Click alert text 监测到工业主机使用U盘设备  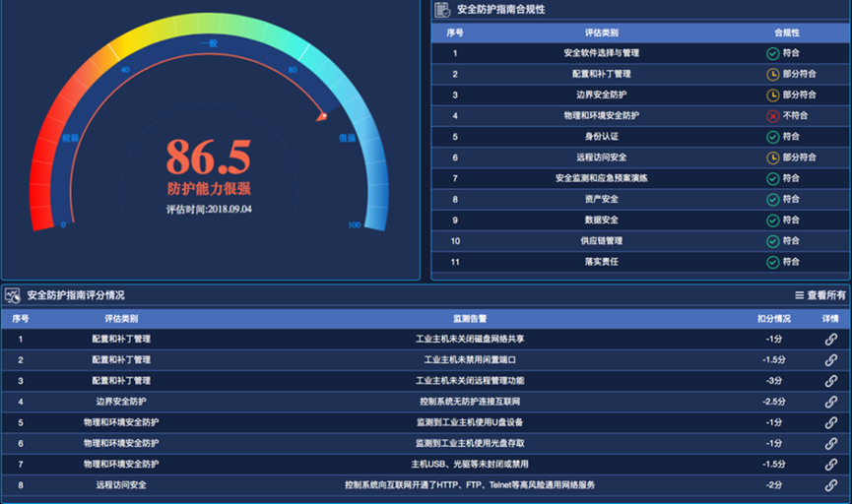pyautogui.click(x=470, y=422)
